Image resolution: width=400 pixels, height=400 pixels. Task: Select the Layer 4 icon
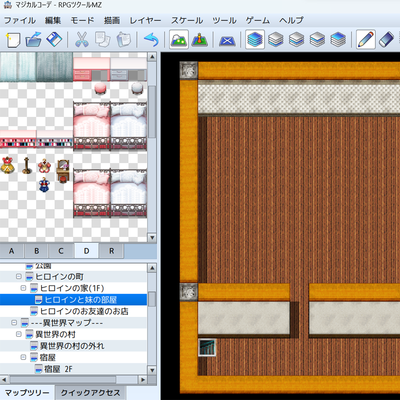[338, 40]
